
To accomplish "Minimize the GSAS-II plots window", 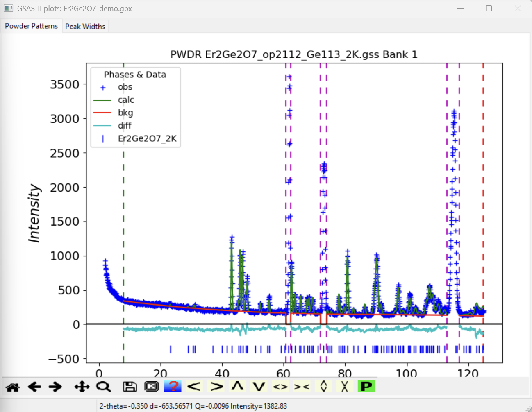I will coord(460,8).
